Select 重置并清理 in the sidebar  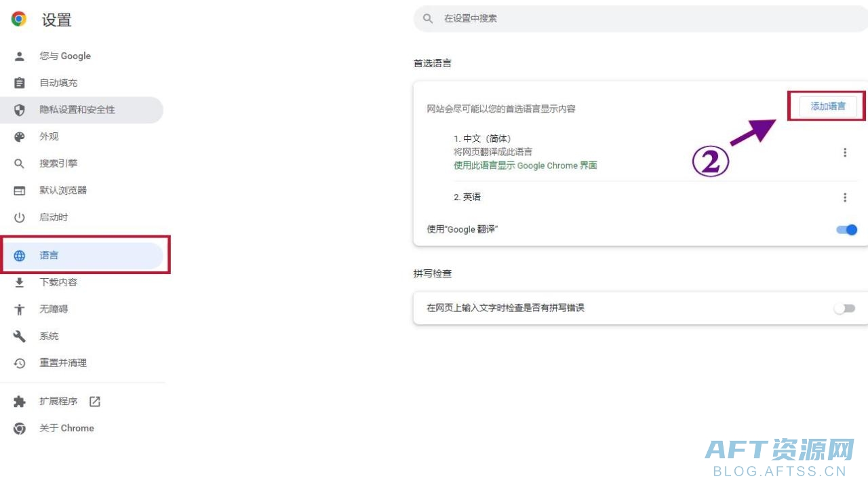pyautogui.click(x=81, y=363)
